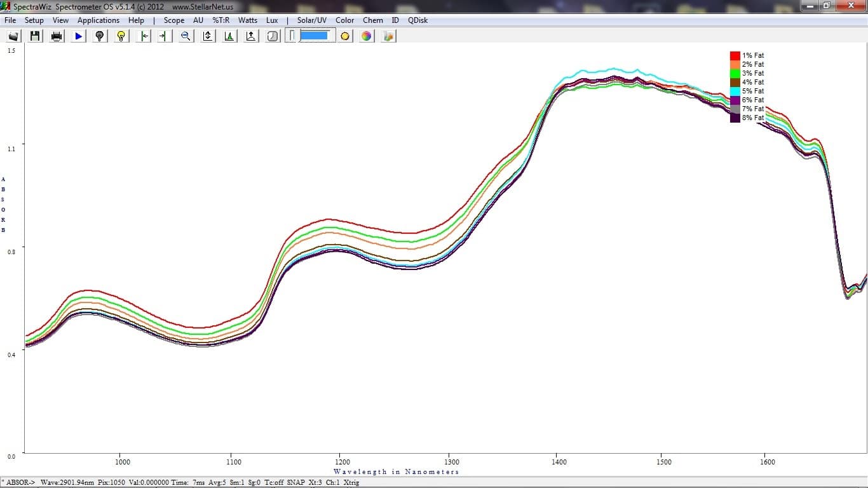
Task: Open the Solar/UV menu item
Action: 311,20
